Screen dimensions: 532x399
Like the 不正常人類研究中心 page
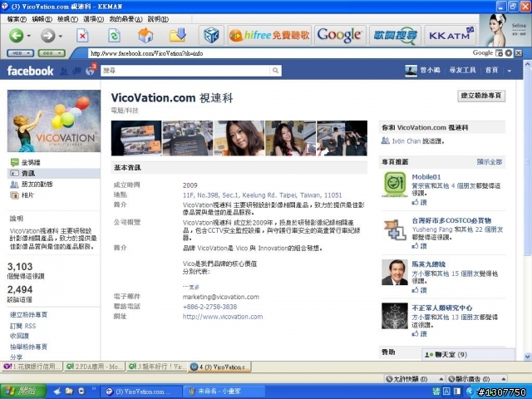tap(419, 334)
